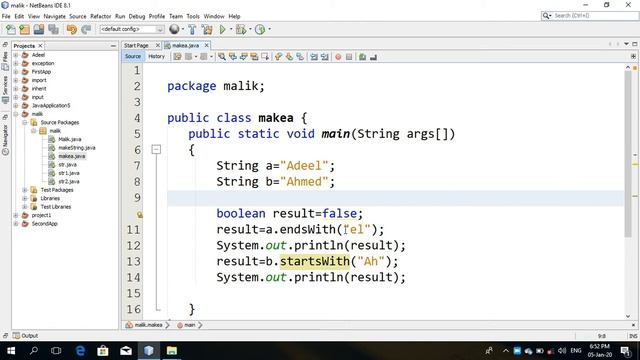This screenshot has width=640, height=360.
Task: Expand the exception project node
Action: click(x=16, y=63)
